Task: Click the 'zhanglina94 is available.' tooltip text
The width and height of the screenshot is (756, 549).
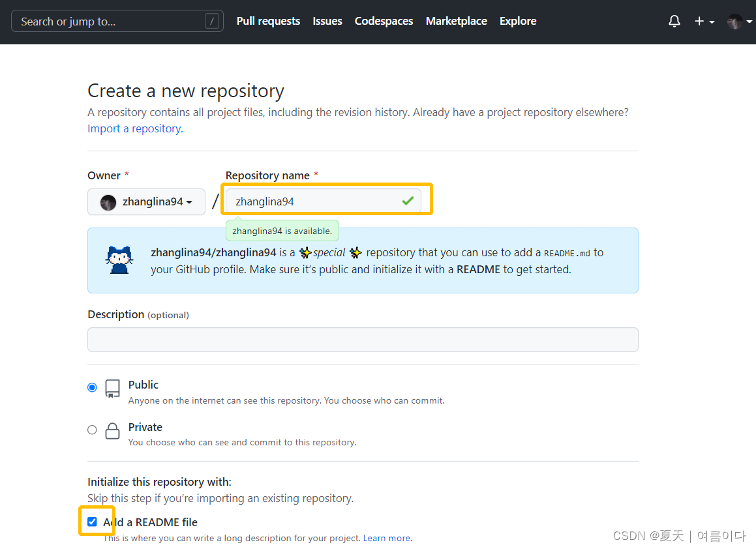Action: [x=282, y=231]
